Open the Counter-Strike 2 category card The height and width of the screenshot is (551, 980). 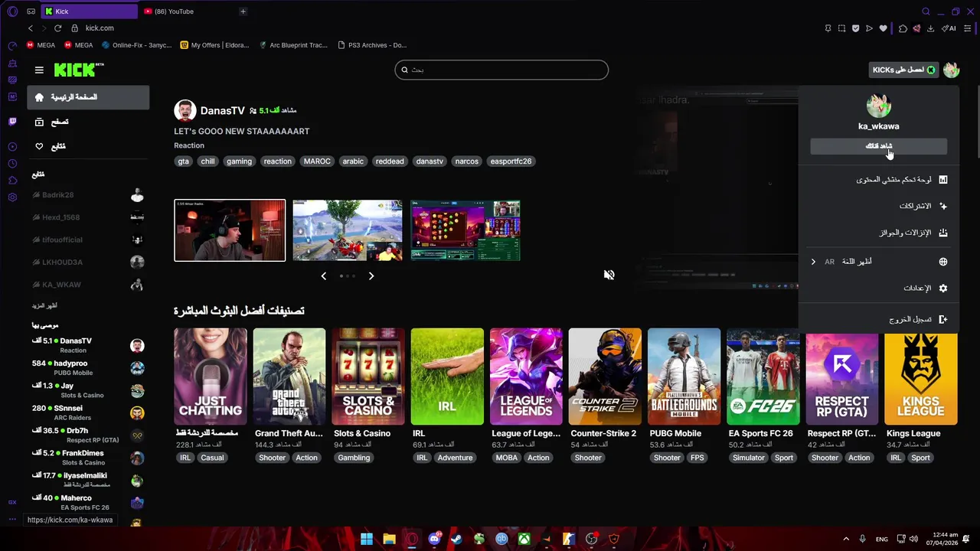(x=605, y=377)
